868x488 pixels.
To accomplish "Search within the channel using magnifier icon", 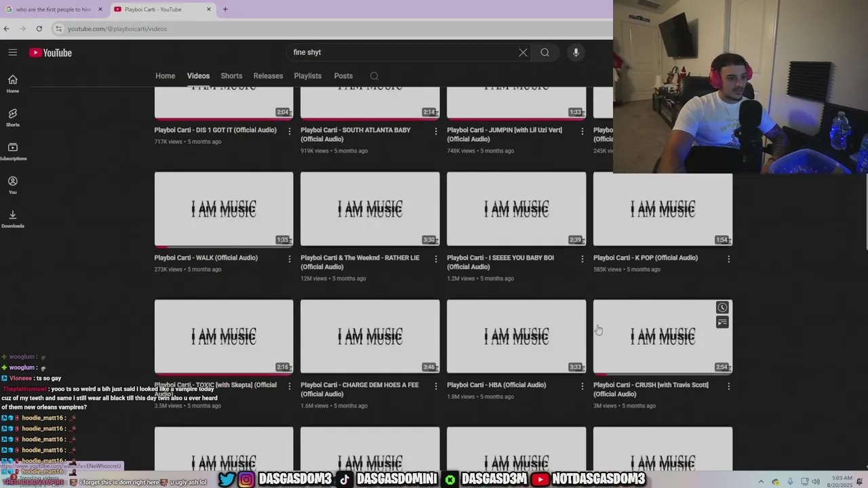I will [374, 76].
